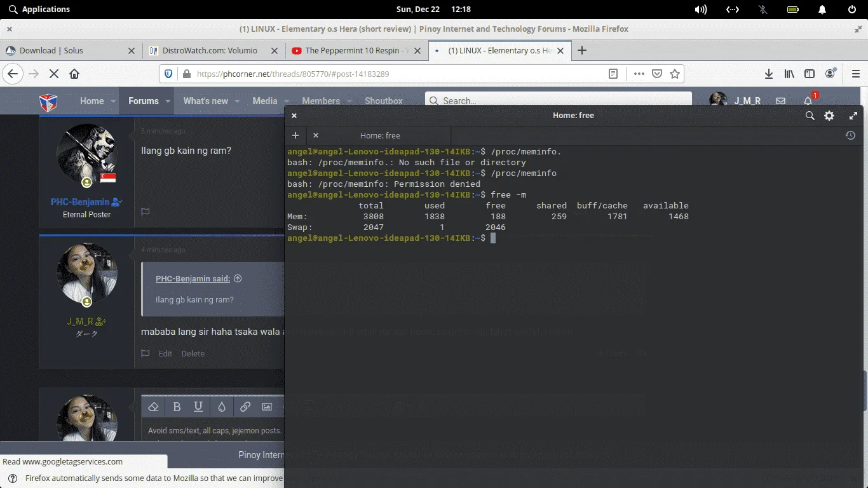Expand the What's new dropdown arrow
Screen dimensions: 868x488
click(237, 101)
